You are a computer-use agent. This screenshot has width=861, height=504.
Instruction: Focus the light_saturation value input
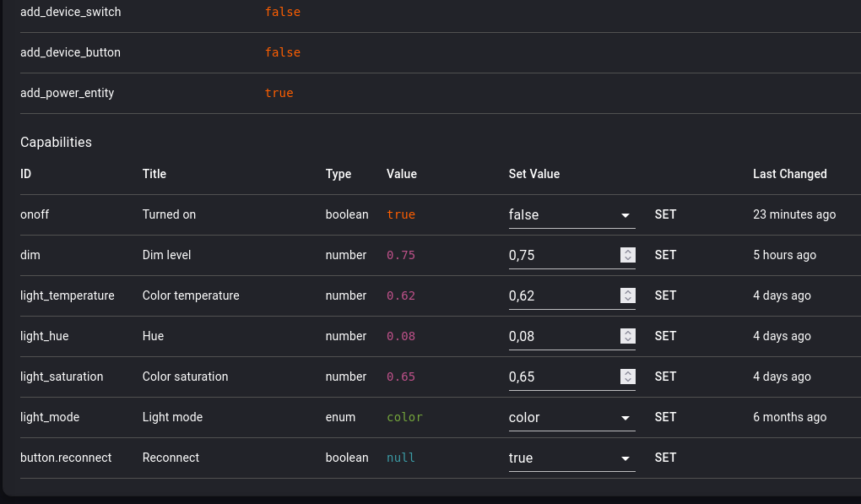562,377
